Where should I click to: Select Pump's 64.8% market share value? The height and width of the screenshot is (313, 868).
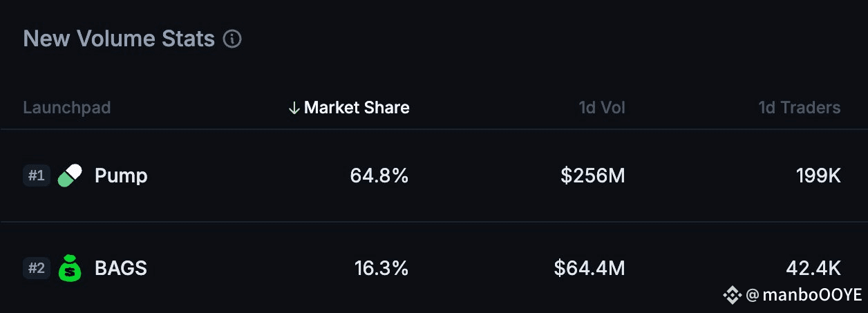pyautogui.click(x=379, y=176)
